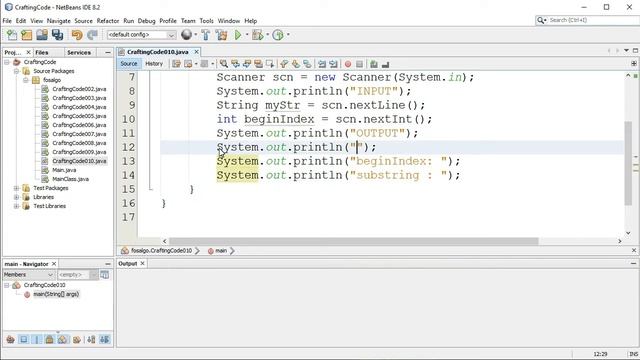The height and width of the screenshot is (360, 640).
Task: Open the Members dropdown in Navigator
Action: (x=29, y=275)
